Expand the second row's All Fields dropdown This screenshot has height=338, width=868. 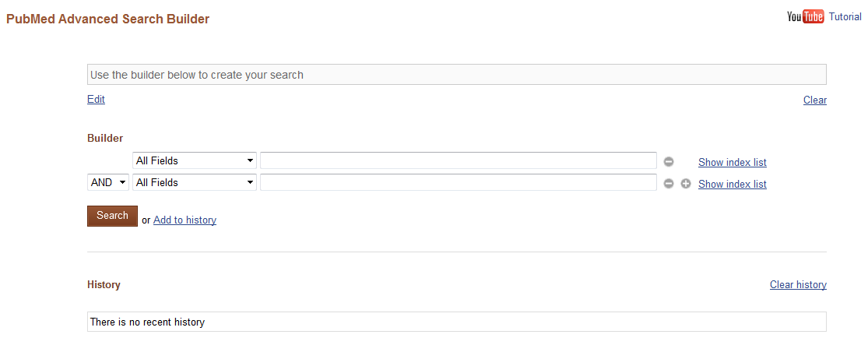coord(195,182)
